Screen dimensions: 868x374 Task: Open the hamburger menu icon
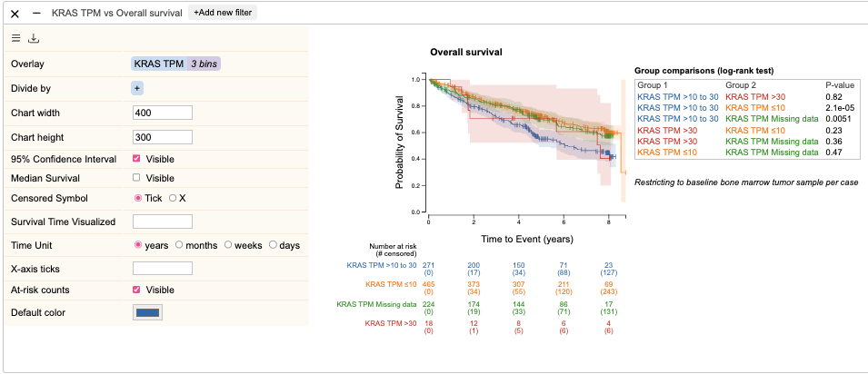click(16, 38)
